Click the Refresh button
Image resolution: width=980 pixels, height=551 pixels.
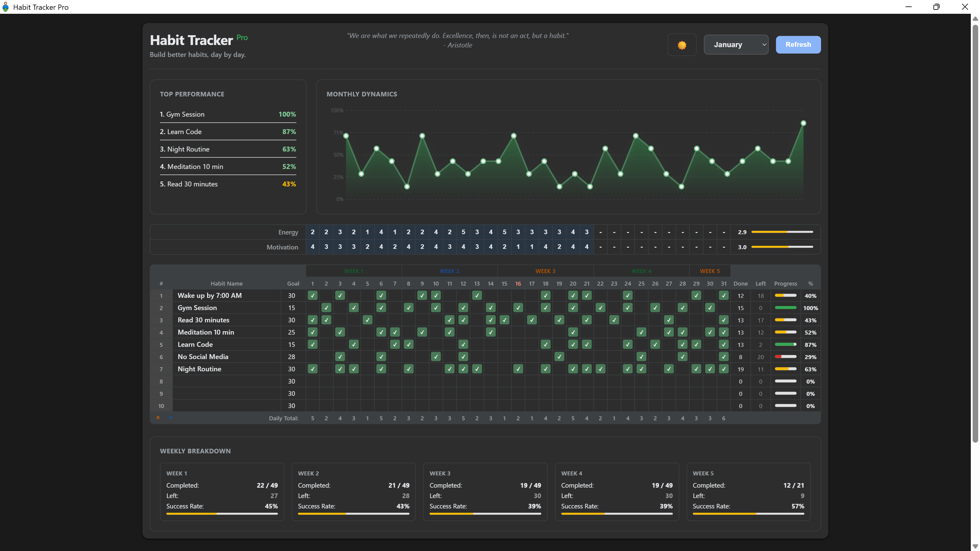pyautogui.click(x=798, y=45)
